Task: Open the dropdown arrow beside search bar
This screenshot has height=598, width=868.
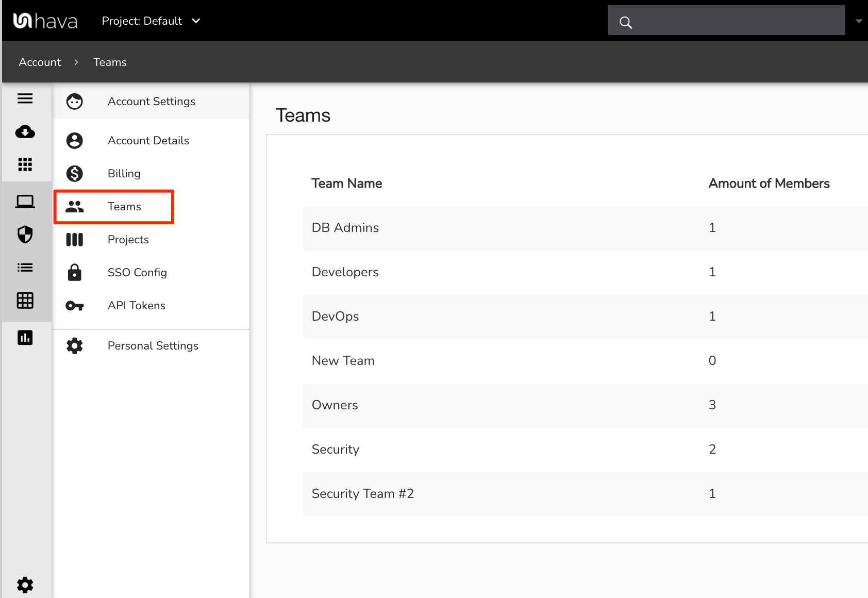Action: point(858,21)
